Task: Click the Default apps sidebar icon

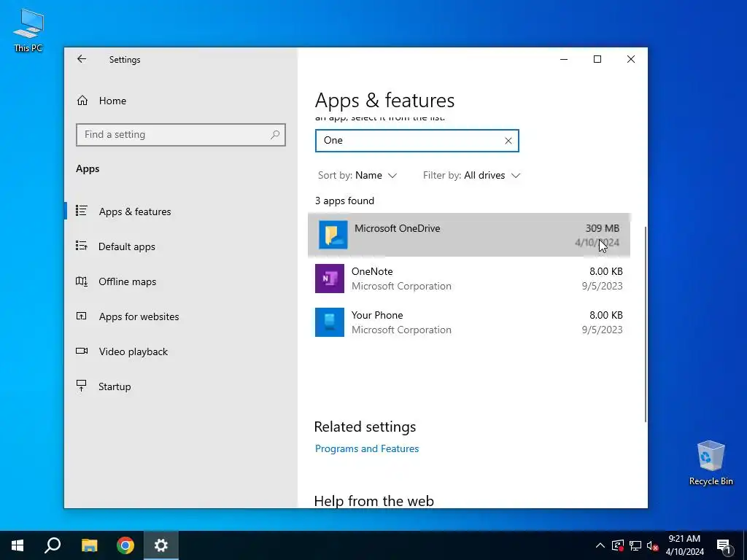Action: pos(82,246)
